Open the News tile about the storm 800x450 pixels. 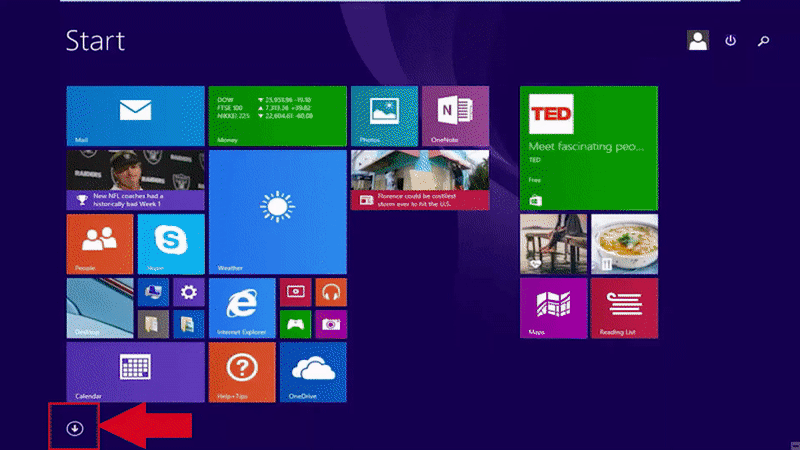click(x=420, y=180)
